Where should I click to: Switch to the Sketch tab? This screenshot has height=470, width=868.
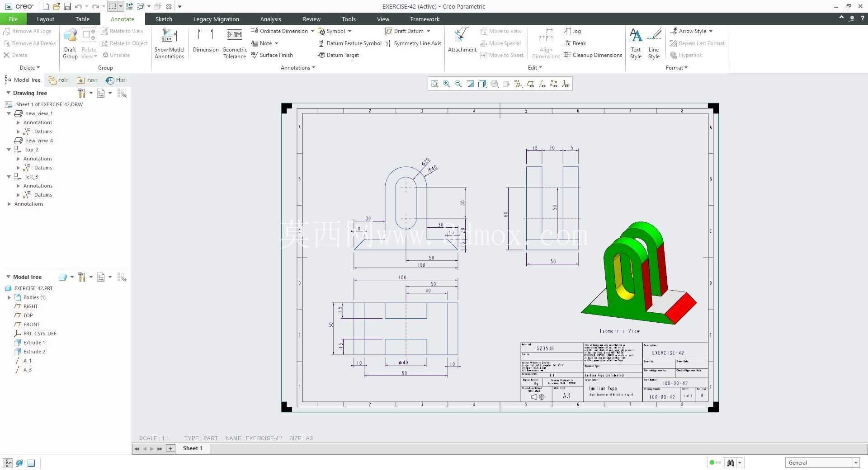click(164, 19)
